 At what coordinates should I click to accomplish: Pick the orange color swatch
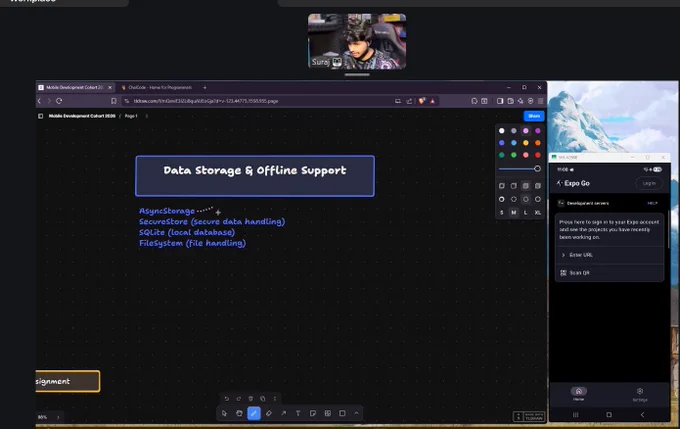(538, 143)
